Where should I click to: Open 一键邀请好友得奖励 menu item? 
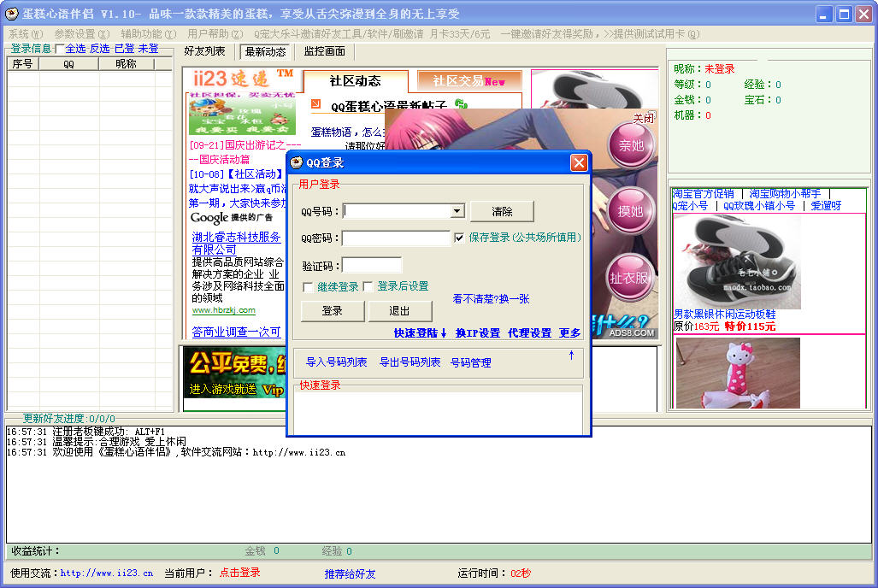tap(600, 34)
